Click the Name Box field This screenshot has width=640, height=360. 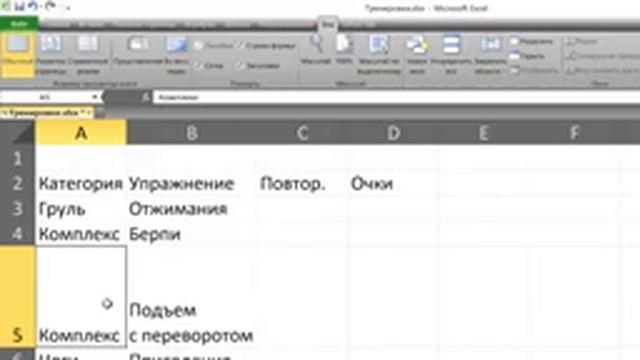45,97
